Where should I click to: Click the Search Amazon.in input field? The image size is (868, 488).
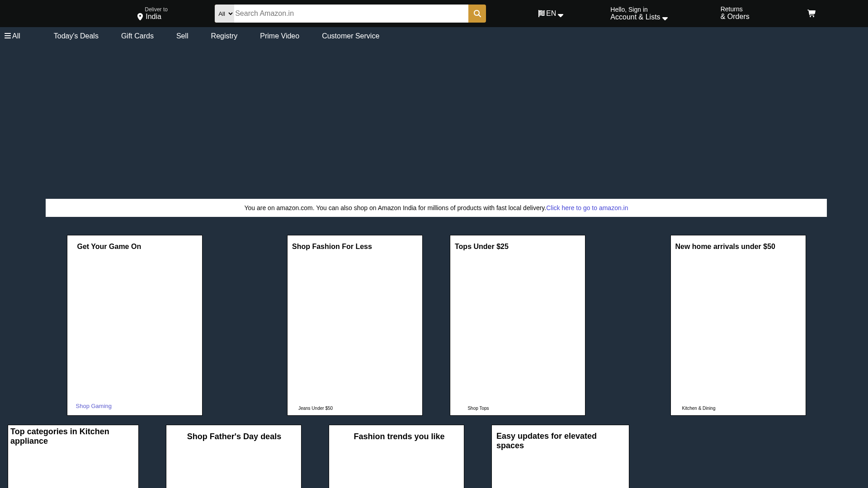pos(351,14)
